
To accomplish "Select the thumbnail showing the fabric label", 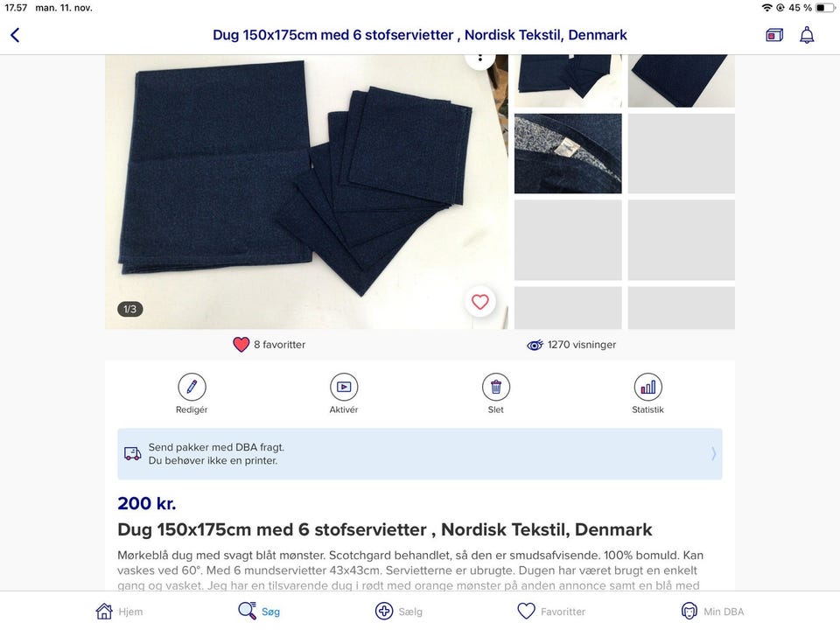I will 568,153.
